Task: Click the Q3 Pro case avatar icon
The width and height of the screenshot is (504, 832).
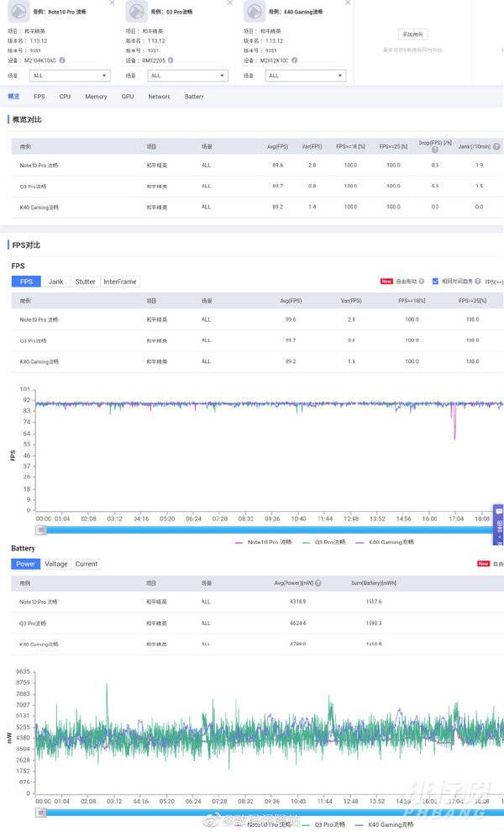Action: point(136,11)
